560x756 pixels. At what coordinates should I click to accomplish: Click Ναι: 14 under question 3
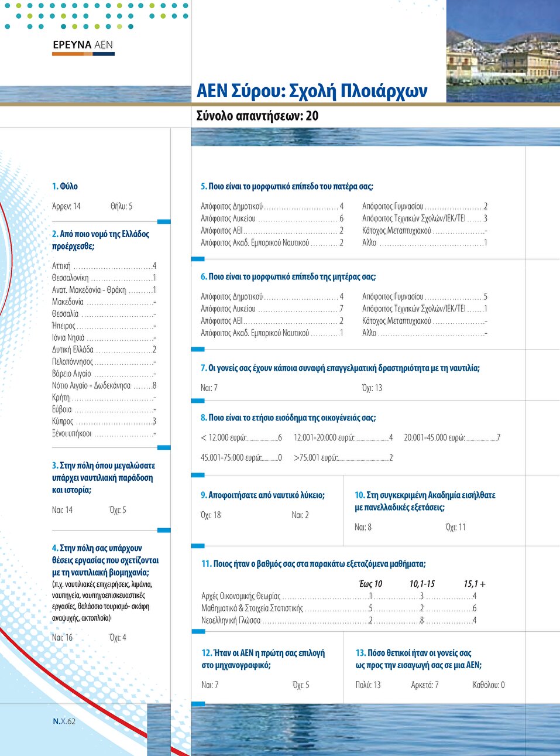click(x=62, y=510)
